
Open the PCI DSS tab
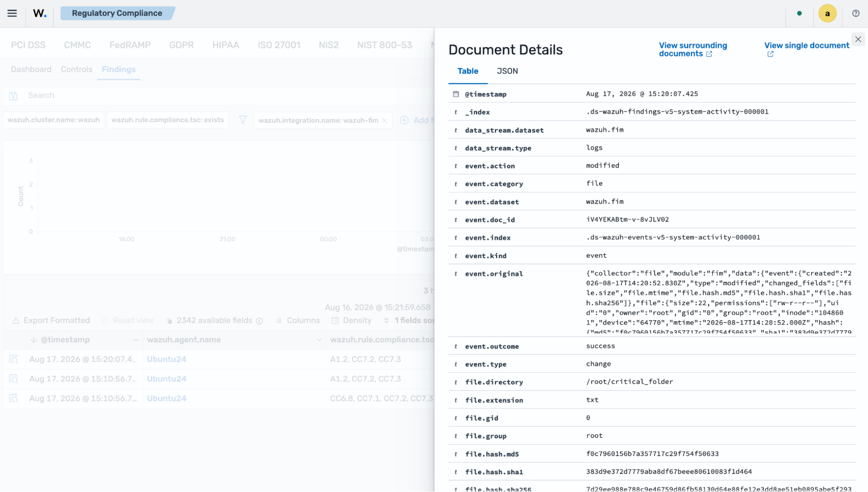28,45
